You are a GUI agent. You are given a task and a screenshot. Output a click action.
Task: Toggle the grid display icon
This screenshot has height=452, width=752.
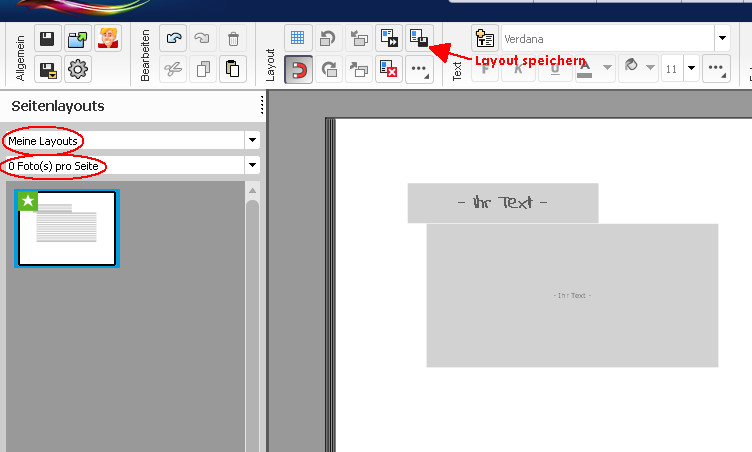coord(298,38)
